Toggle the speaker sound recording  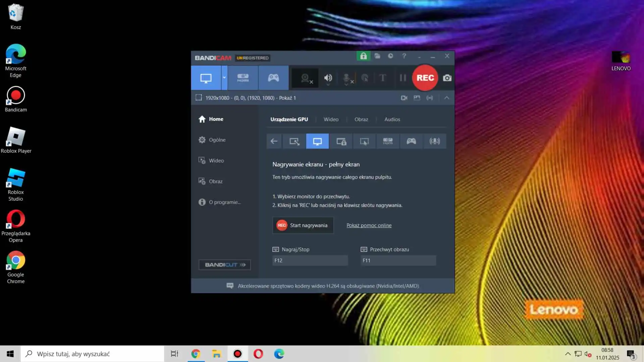coord(328,78)
